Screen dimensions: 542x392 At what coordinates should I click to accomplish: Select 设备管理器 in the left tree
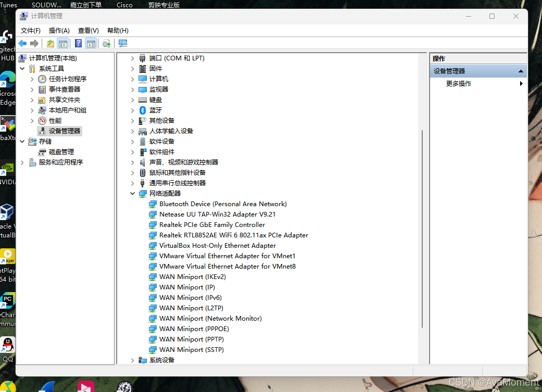coord(64,131)
